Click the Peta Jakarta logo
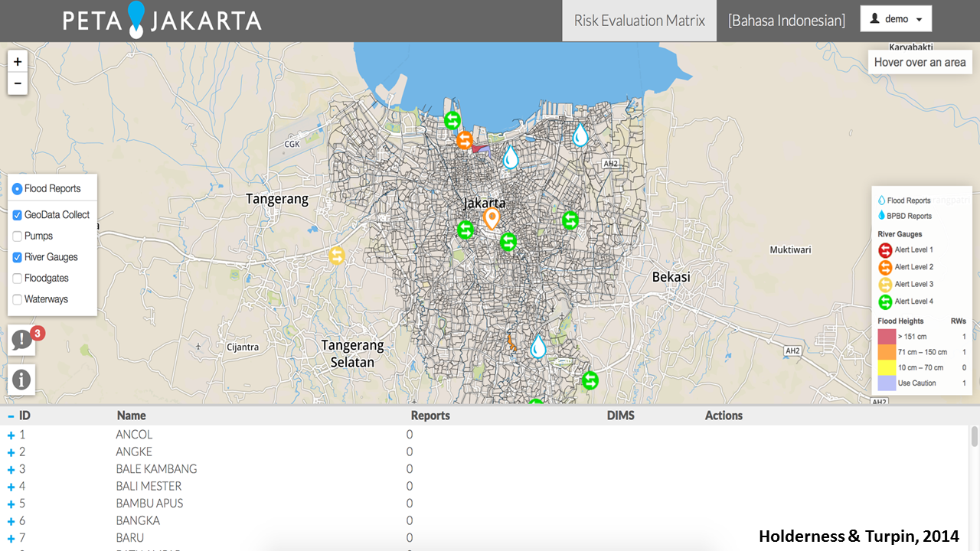 pos(162,20)
